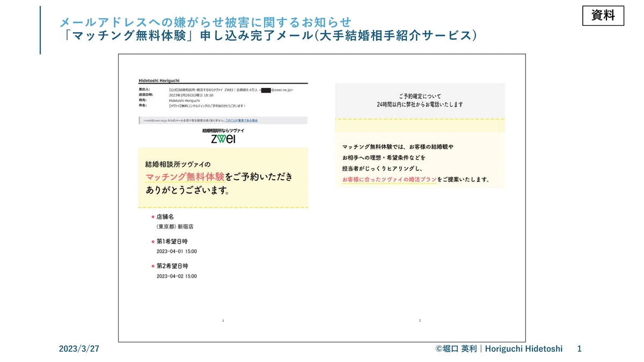
Task: Click the 第1希望日時 bullet heading
Action: (x=172, y=241)
